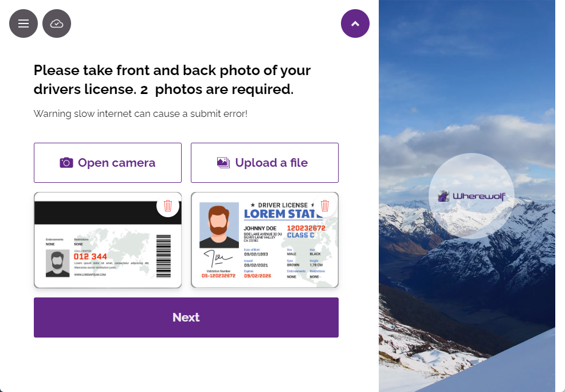
Task: Click the slow internet warning text
Action: (x=140, y=114)
